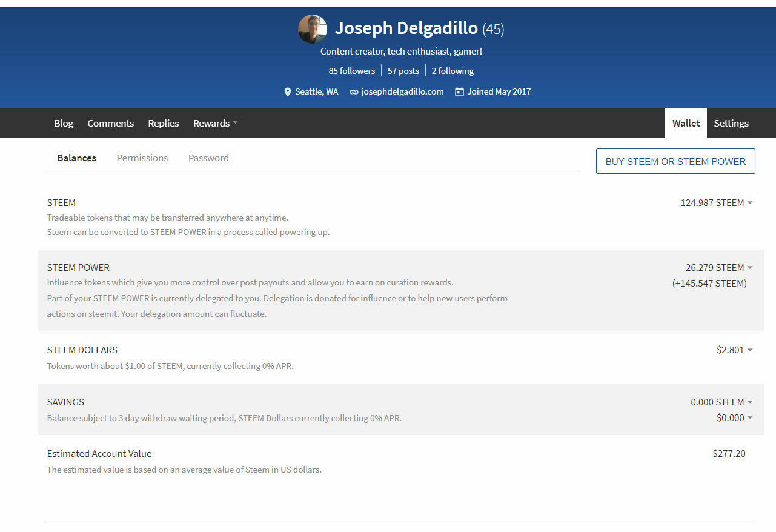
Task: View the 85 followers list
Action: [x=352, y=71]
